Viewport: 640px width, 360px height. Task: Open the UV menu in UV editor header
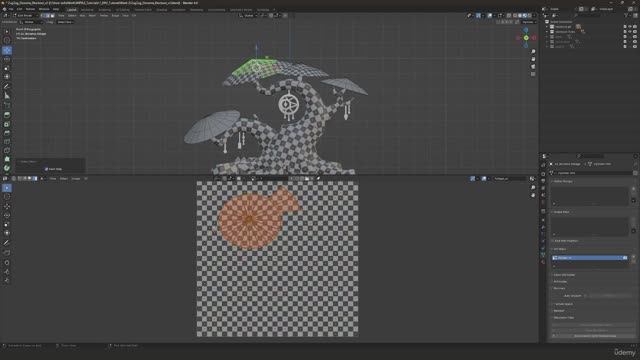[85, 179]
